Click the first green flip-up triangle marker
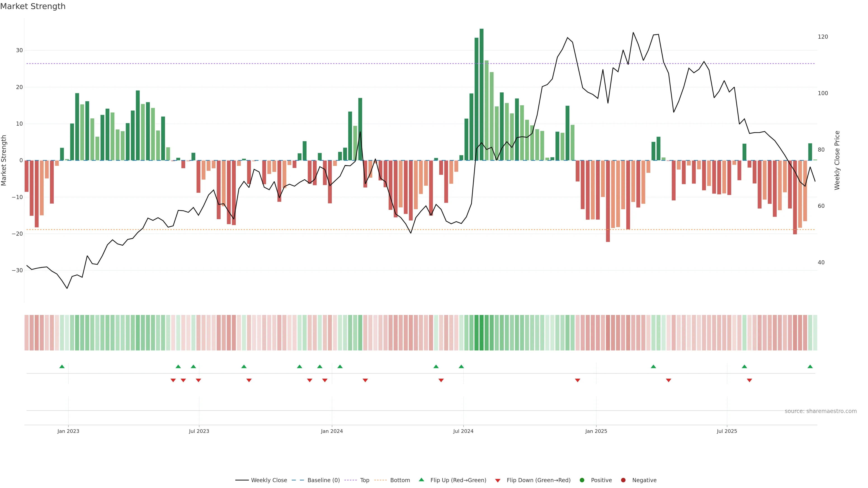The height and width of the screenshot is (488, 868). click(62, 366)
